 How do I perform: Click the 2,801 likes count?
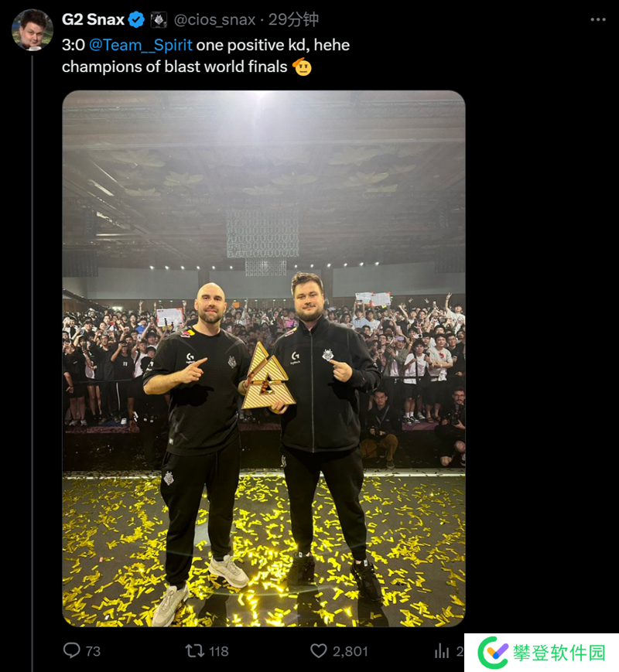[x=351, y=651]
